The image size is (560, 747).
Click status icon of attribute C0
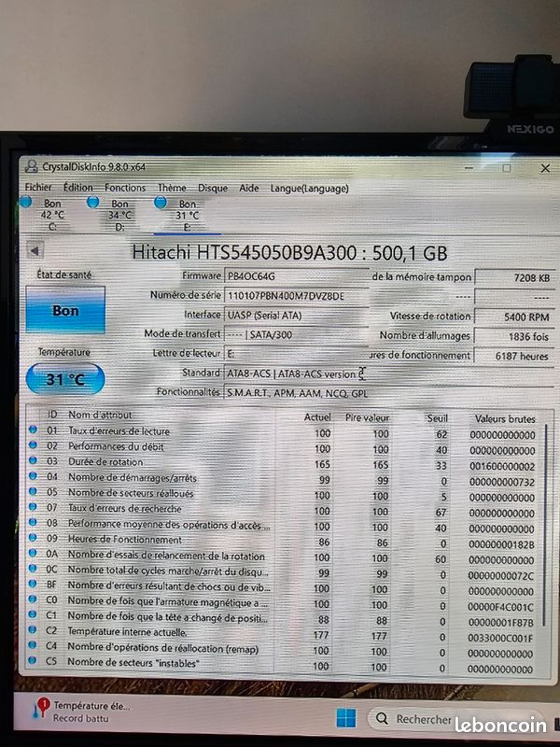click(33, 599)
